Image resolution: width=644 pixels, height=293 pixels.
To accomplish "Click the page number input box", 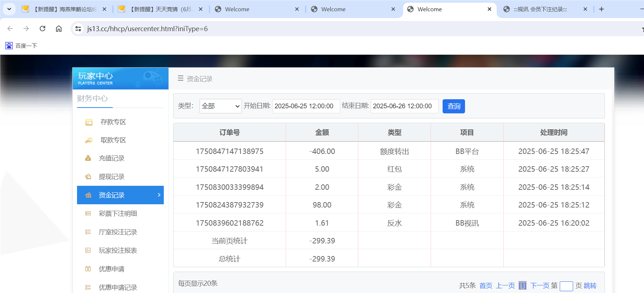I will 566,286.
